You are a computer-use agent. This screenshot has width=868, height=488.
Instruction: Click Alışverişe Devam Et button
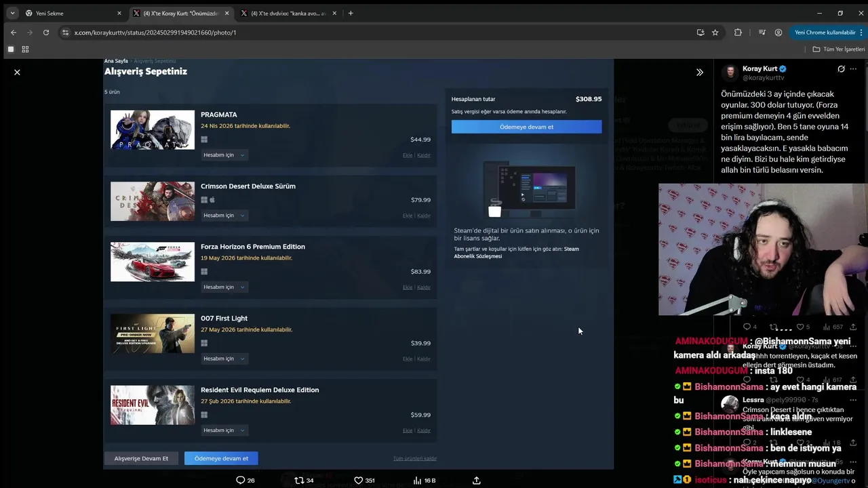pyautogui.click(x=141, y=458)
